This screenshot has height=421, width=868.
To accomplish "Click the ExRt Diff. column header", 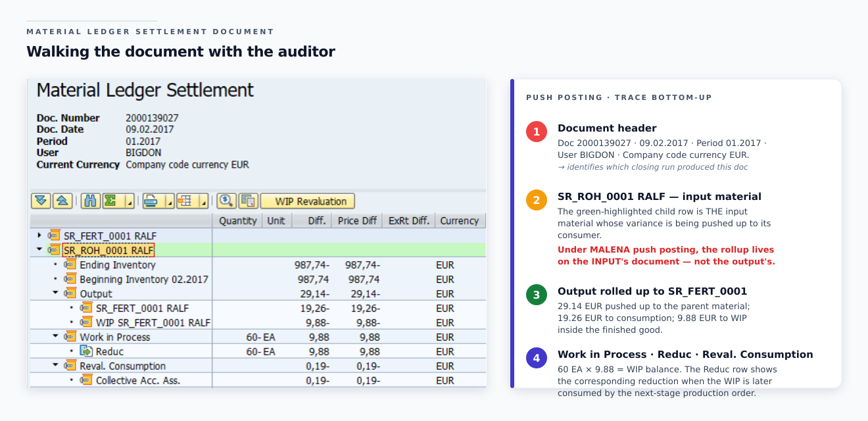I will [408, 220].
